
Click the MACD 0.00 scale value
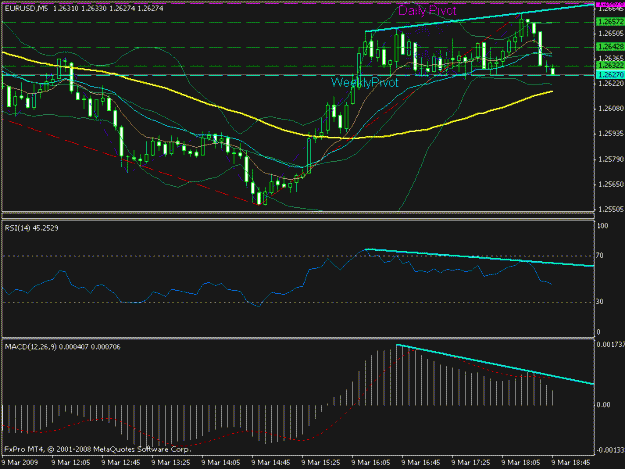tap(603, 405)
